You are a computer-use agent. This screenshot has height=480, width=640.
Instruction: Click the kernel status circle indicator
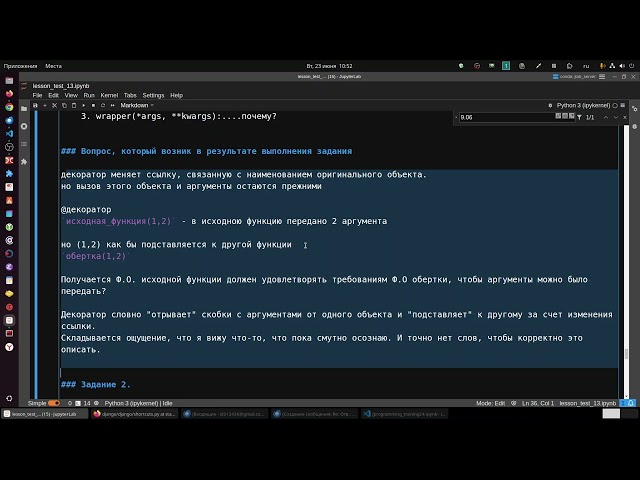pyautogui.click(x=615, y=105)
